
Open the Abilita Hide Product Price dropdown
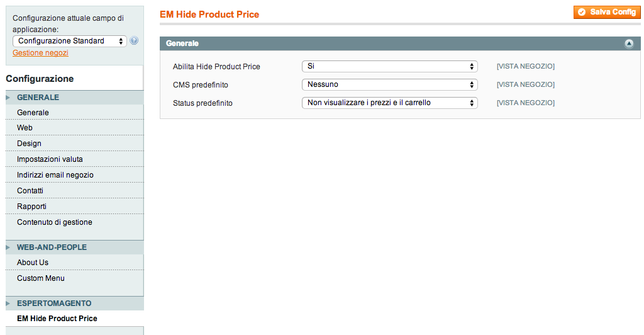click(x=390, y=66)
